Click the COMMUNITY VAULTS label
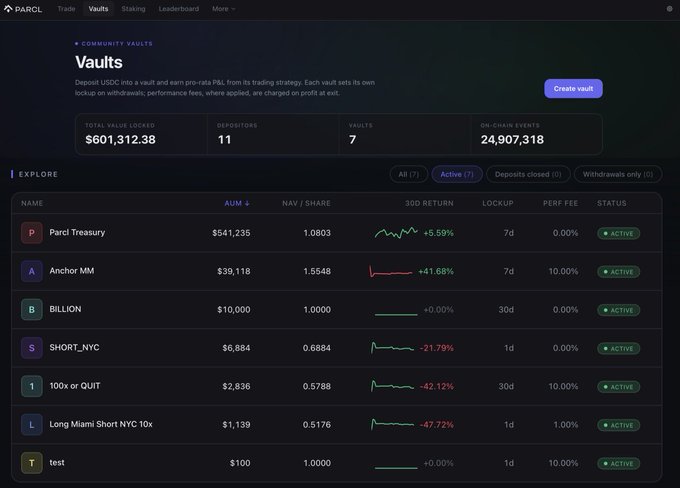Viewport: 680px width, 488px height. (117, 44)
